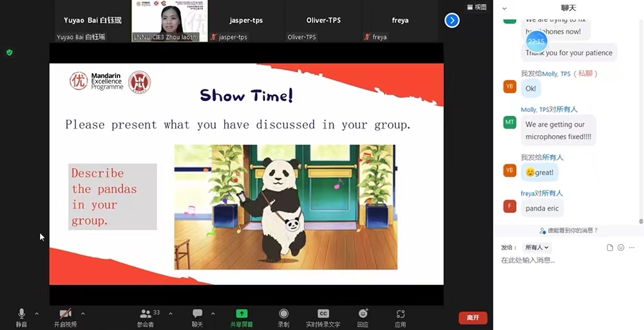
Task: Select Yuyao Bai participant tile
Action: pyautogui.click(x=92, y=21)
